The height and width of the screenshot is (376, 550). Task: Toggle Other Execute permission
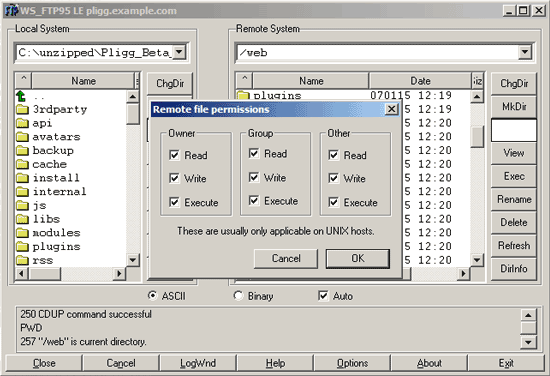click(334, 202)
